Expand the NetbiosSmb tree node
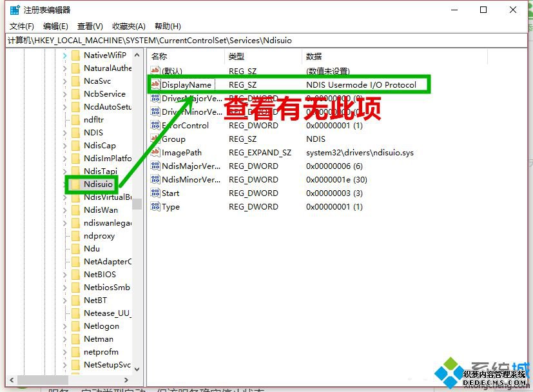The width and height of the screenshot is (533, 392). pos(64,288)
